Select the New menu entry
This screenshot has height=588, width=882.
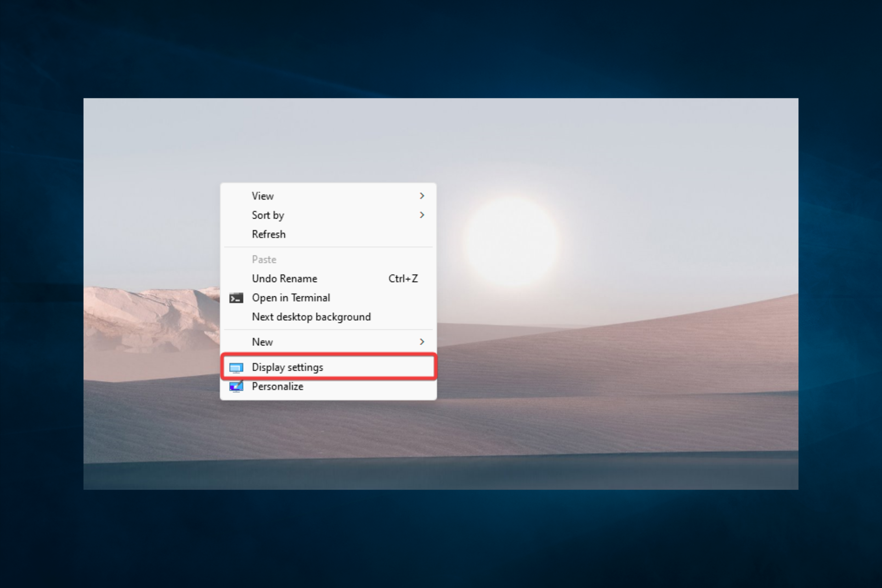(x=262, y=342)
